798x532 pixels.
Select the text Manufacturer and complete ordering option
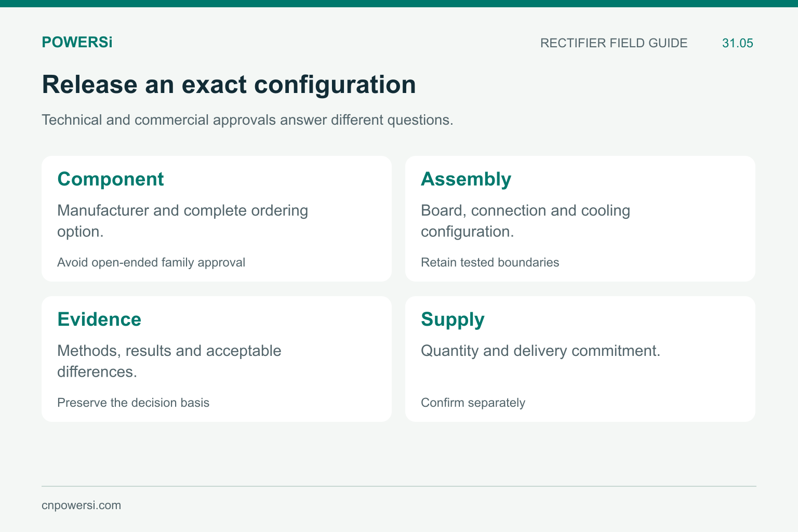click(182, 221)
